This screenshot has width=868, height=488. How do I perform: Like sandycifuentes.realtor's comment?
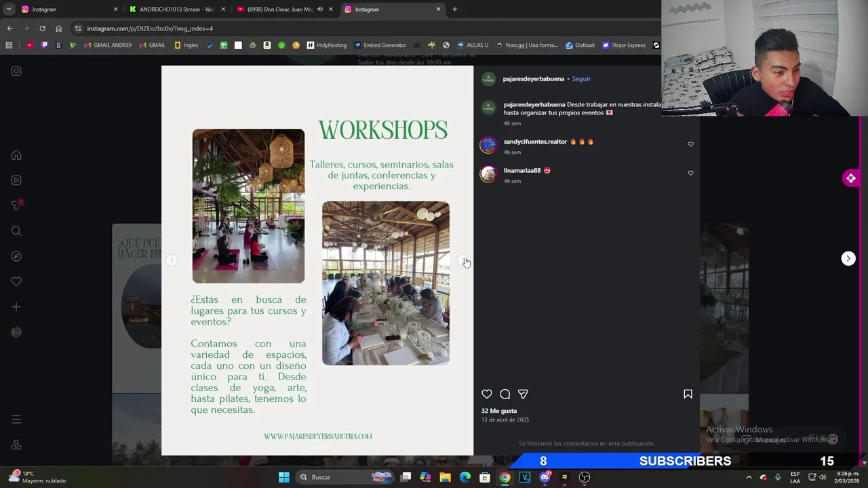tap(690, 144)
